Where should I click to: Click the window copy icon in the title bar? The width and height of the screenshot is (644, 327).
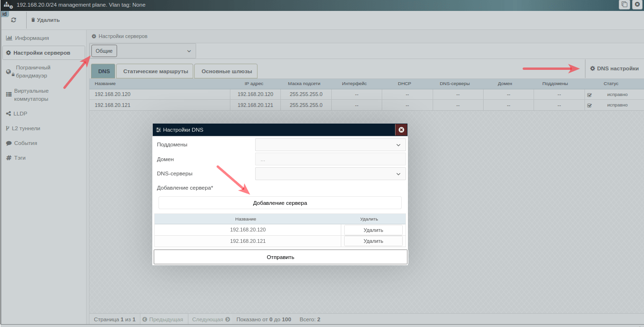point(624,5)
